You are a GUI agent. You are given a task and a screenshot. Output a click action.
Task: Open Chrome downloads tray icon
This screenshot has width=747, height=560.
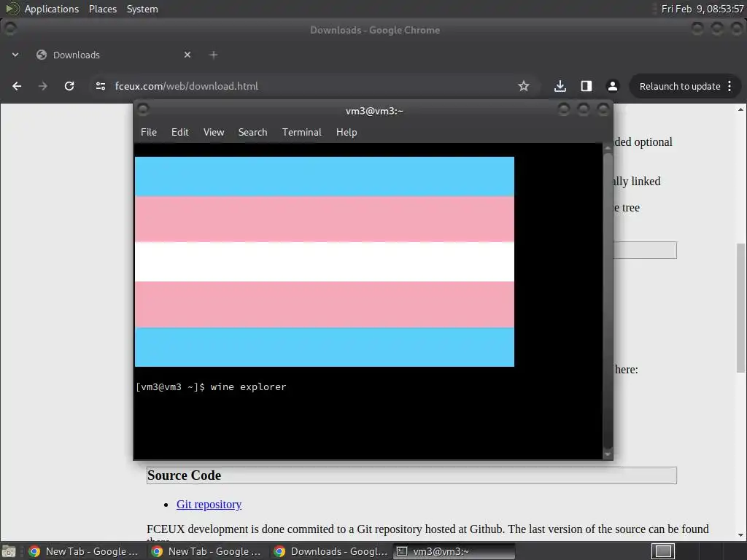(560, 86)
